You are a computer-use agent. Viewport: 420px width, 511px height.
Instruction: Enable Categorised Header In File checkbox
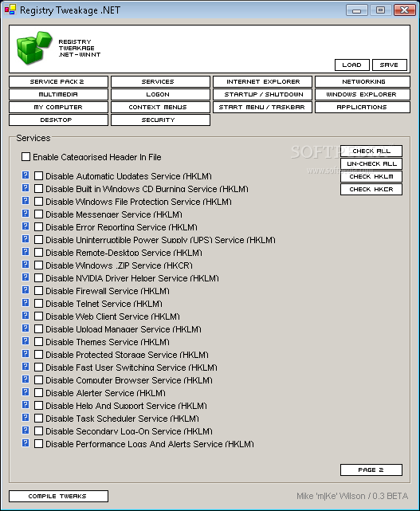pyautogui.click(x=26, y=157)
